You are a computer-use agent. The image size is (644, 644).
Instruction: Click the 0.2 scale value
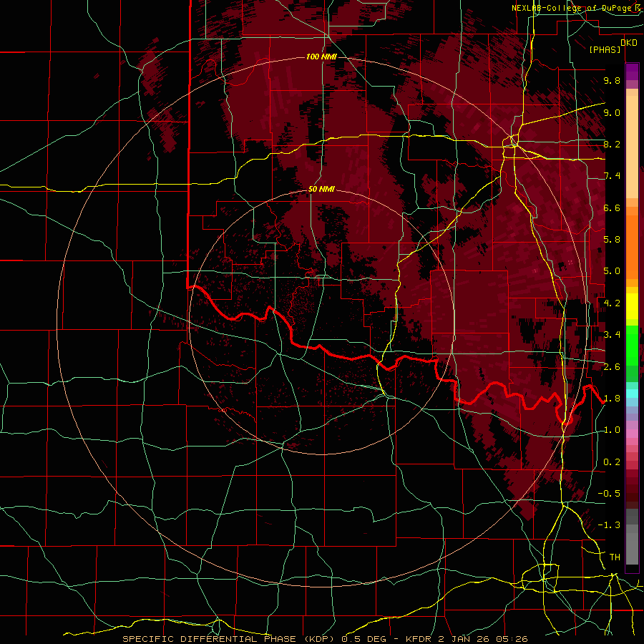(612, 462)
